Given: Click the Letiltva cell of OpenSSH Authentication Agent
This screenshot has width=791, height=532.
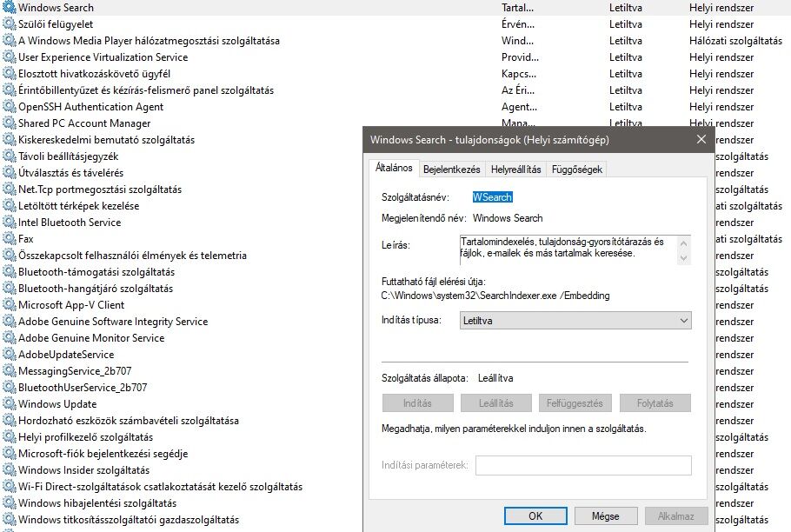Looking at the screenshot, I should coord(626,107).
